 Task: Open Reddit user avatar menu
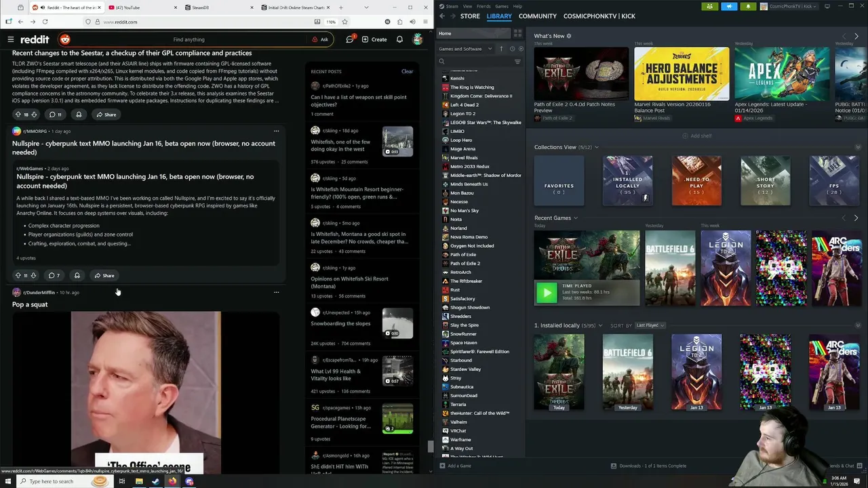click(418, 39)
